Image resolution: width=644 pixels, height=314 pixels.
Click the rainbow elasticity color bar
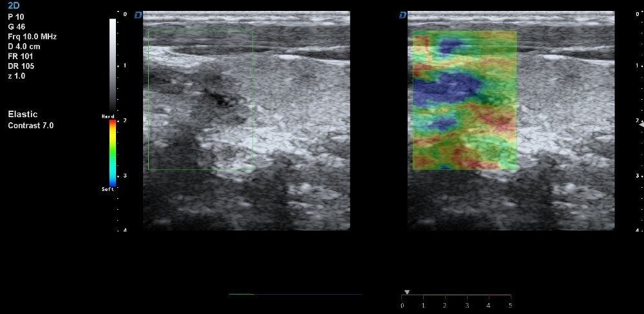(x=113, y=152)
